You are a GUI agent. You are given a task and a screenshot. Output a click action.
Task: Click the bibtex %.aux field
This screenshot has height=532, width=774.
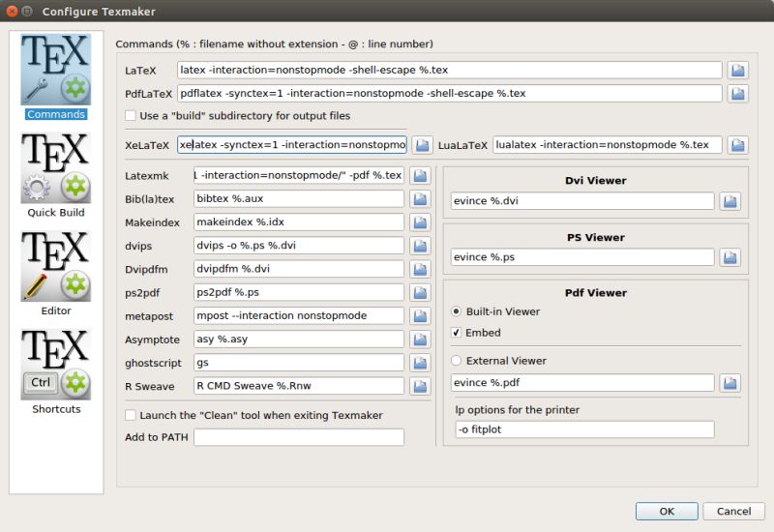(x=299, y=198)
